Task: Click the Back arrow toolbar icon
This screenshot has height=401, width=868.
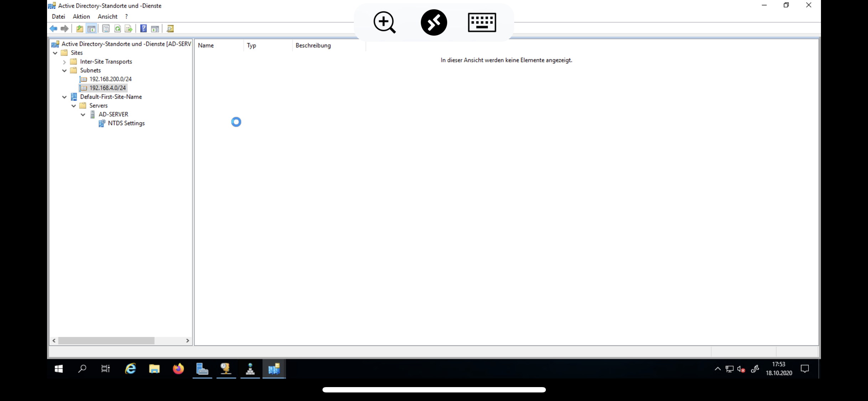Action: point(53,29)
